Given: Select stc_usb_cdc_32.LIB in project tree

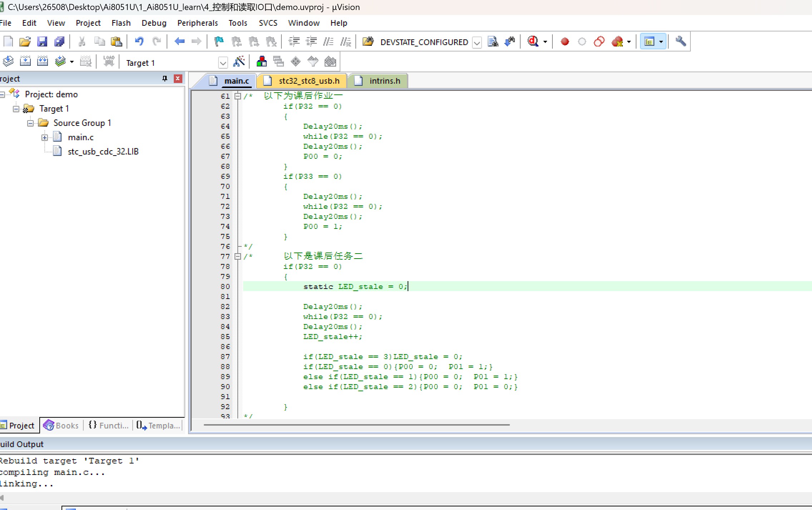Looking at the screenshot, I should [x=103, y=152].
